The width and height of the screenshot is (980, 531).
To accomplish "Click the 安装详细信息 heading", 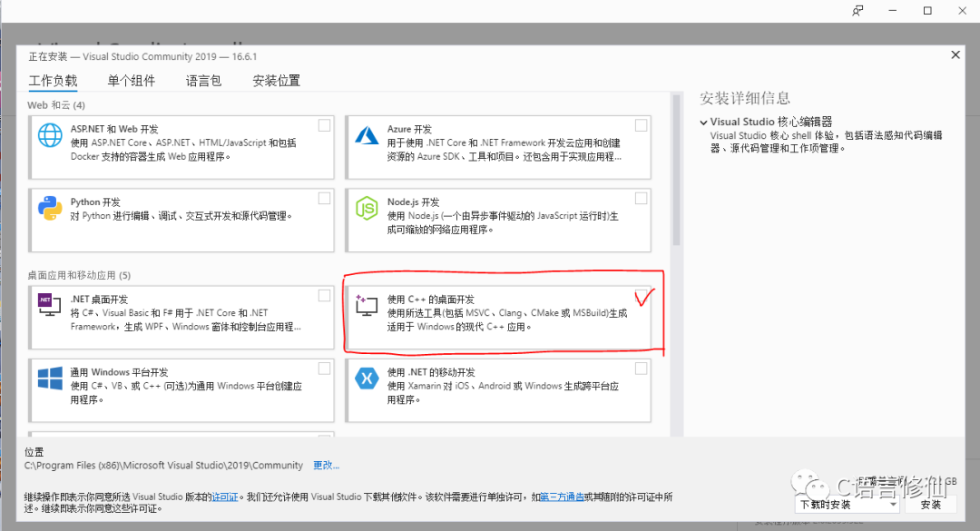I will pyautogui.click(x=745, y=98).
